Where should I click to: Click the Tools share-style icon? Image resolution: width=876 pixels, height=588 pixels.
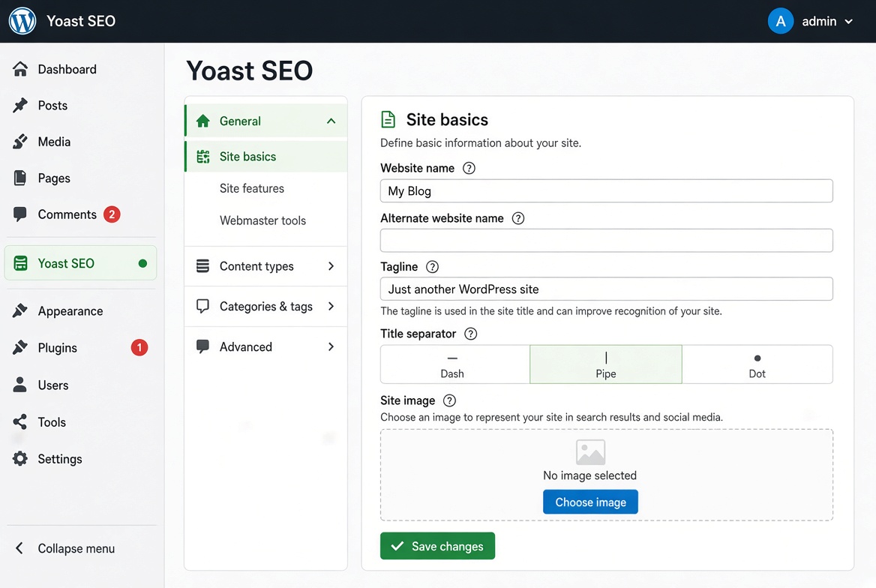(x=20, y=422)
